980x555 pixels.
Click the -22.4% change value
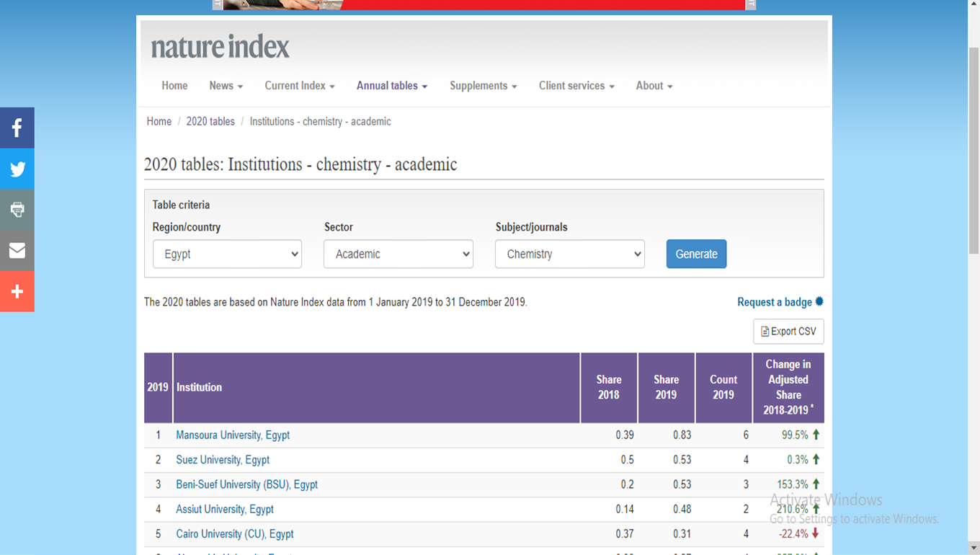793,534
